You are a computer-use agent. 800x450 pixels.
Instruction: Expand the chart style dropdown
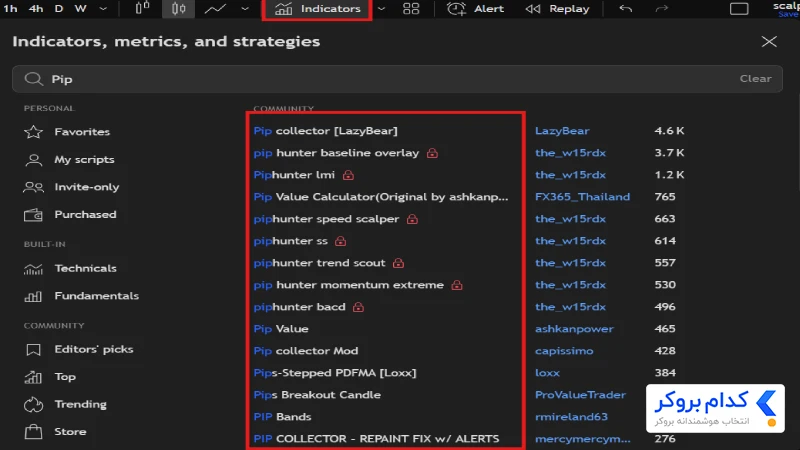click(x=245, y=9)
